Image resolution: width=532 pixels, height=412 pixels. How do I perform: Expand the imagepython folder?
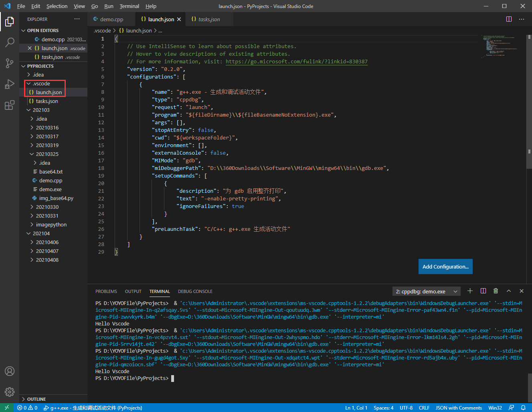[51, 224]
